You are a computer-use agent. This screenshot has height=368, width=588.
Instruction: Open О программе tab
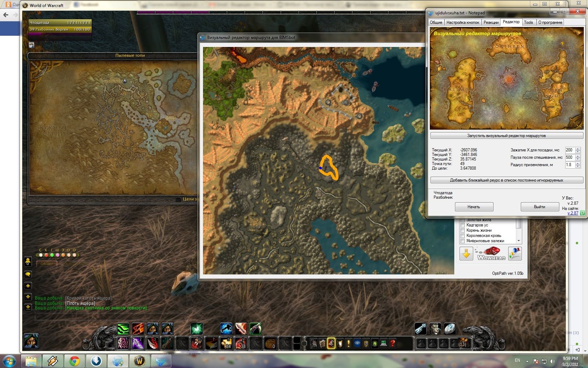click(550, 22)
